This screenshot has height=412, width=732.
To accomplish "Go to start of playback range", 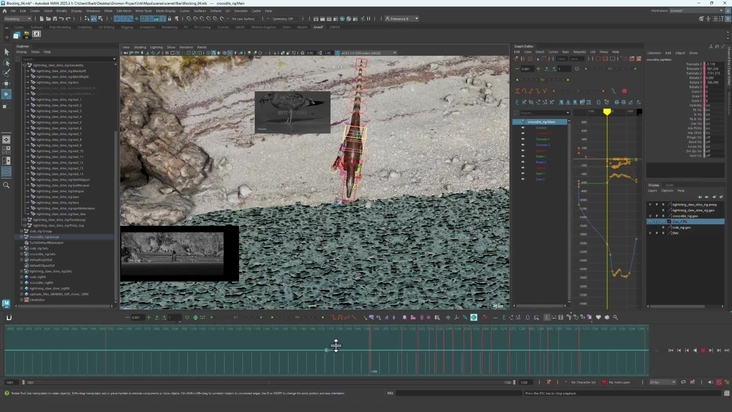I will pos(671,350).
